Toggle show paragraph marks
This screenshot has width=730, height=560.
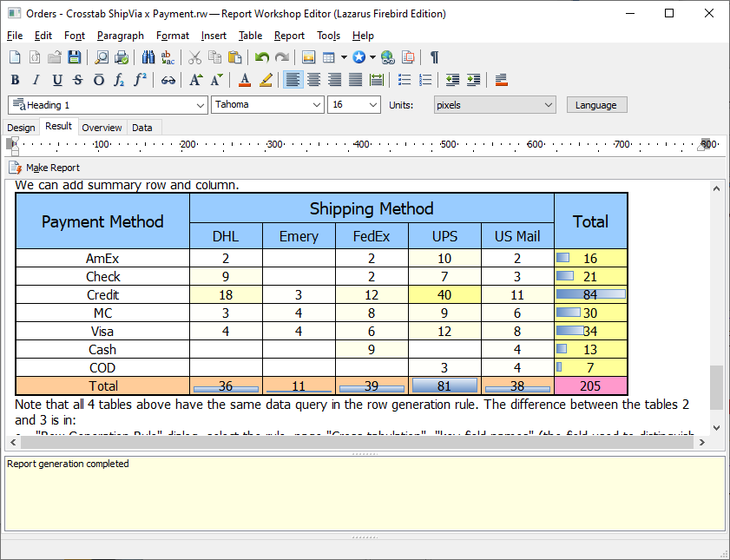click(434, 57)
